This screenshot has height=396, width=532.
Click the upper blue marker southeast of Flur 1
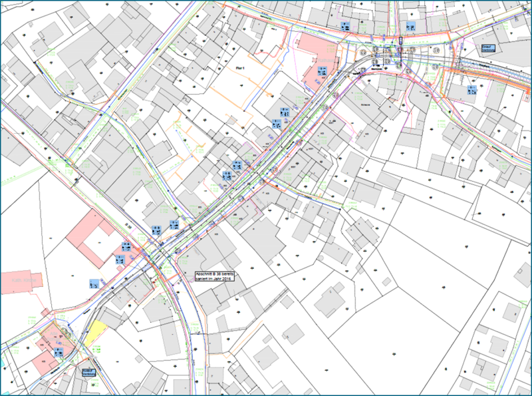[x=285, y=110]
